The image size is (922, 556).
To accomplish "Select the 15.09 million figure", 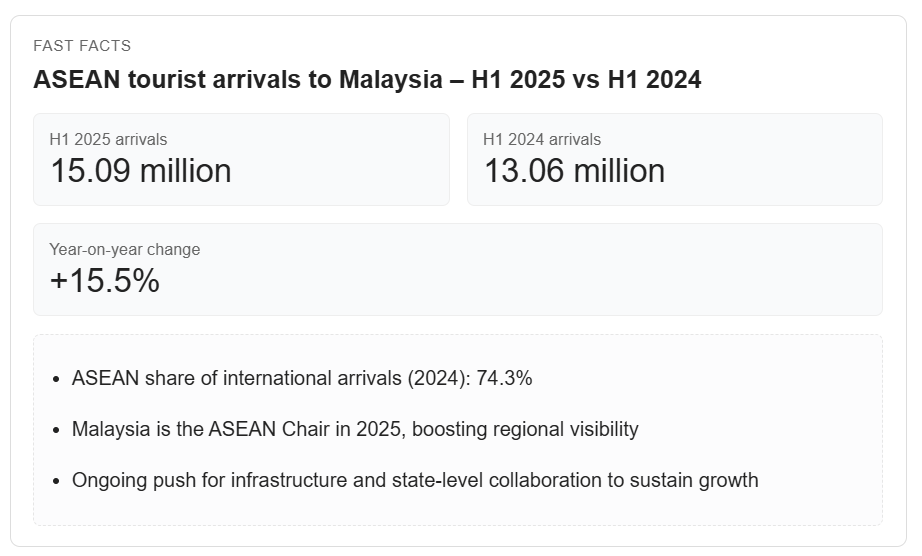I will (140, 171).
